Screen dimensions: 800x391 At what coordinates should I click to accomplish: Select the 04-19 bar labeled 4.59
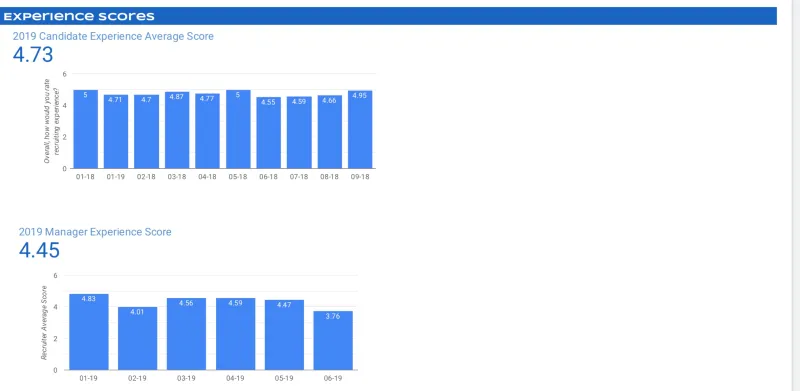(235, 334)
